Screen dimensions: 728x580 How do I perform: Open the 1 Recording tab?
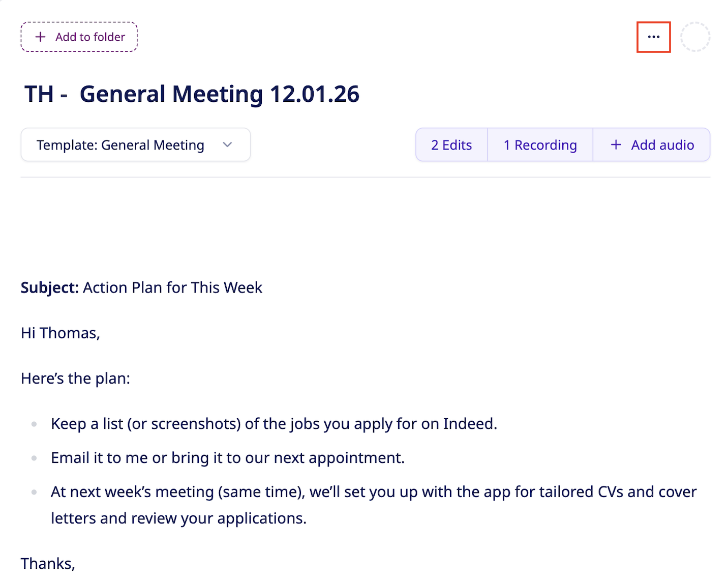pyautogui.click(x=540, y=145)
